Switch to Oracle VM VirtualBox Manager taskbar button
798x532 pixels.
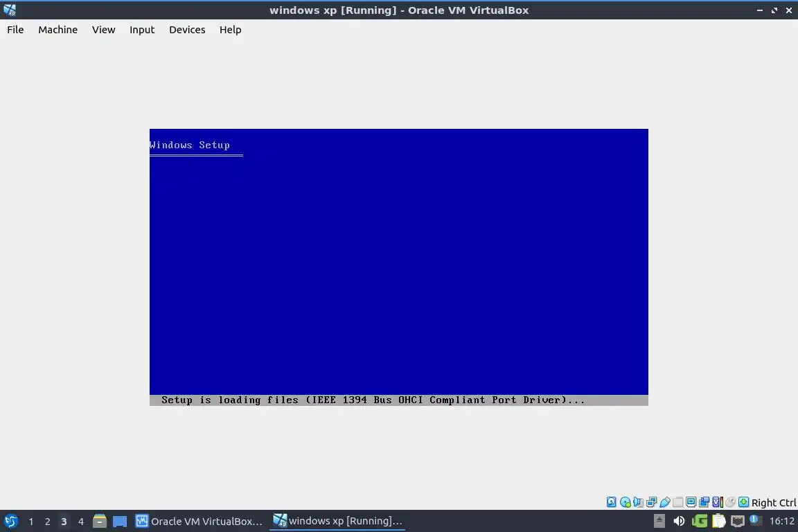point(199,522)
